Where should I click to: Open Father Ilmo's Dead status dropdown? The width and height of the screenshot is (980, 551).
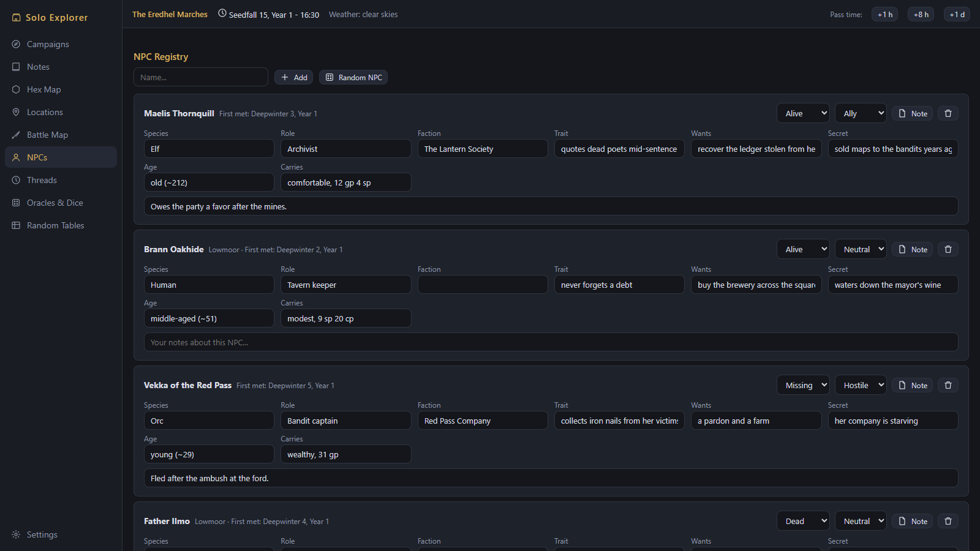804,521
